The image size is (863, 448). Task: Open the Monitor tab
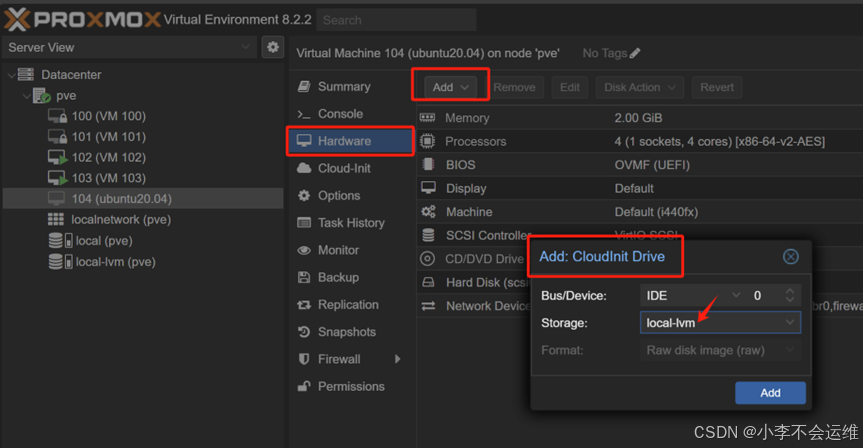pyautogui.click(x=351, y=250)
